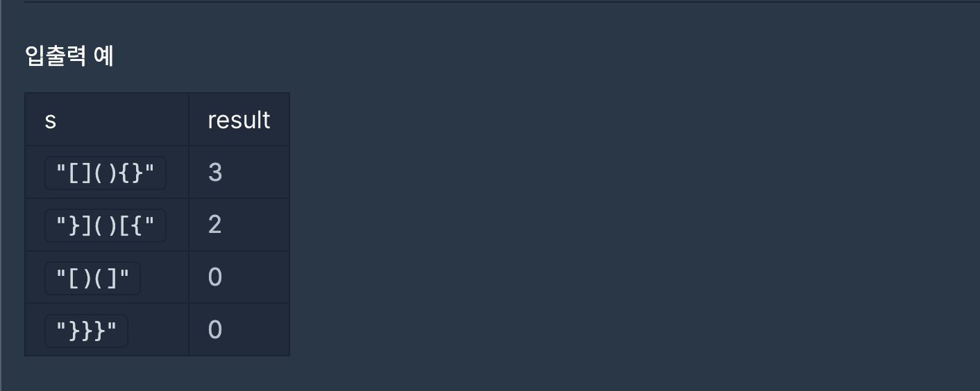Select result value 2
Screen dimensions: 980x391
click(x=215, y=225)
